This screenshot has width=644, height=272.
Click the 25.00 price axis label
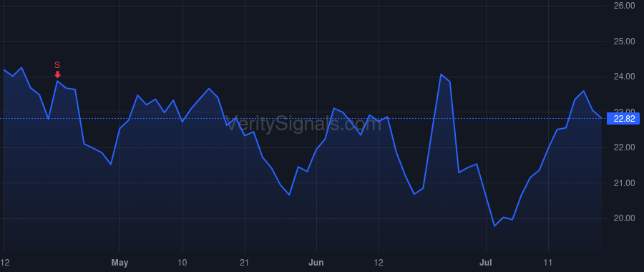(623, 41)
